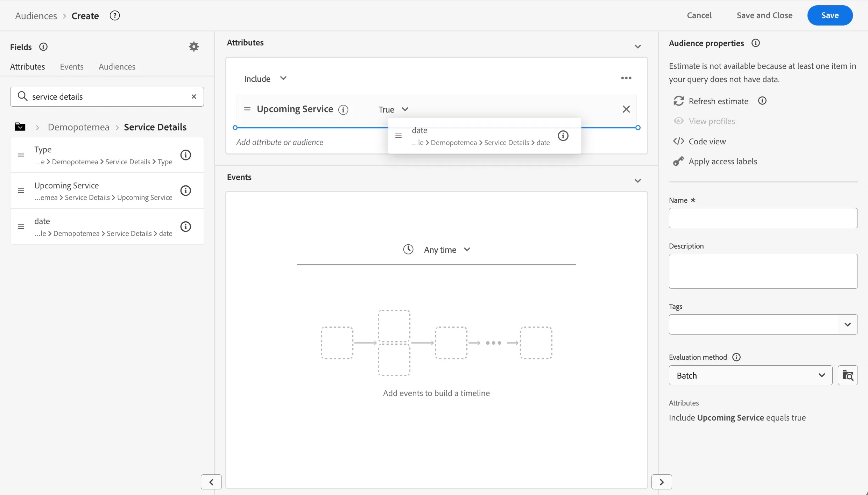Show info on Upcoming Service rule
The image size is (868, 495).
click(343, 110)
